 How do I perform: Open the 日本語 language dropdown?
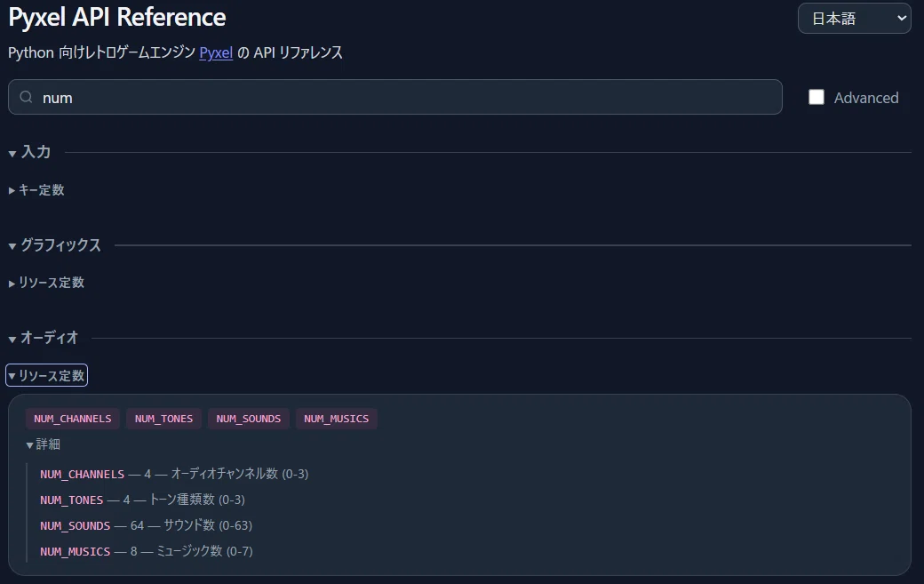855,19
